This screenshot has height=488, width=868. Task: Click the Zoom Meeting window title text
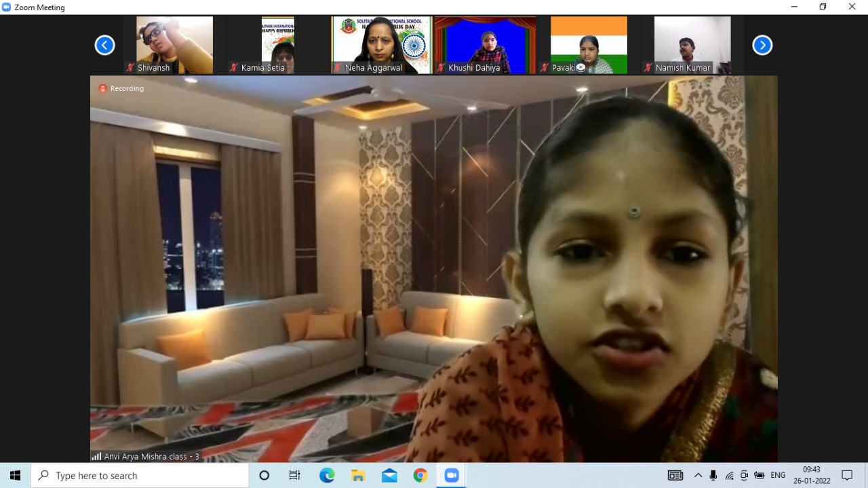point(40,7)
